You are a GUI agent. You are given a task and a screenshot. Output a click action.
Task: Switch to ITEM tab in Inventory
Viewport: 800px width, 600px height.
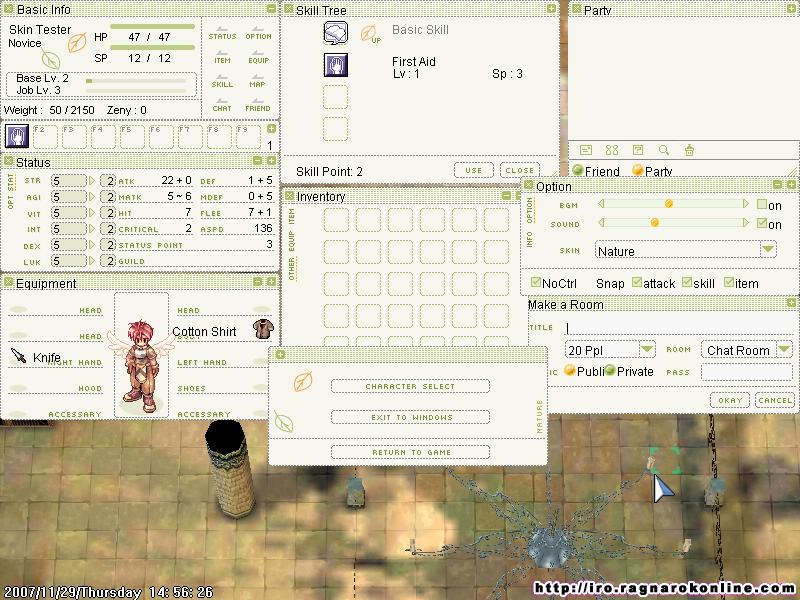[x=292, y=216]
